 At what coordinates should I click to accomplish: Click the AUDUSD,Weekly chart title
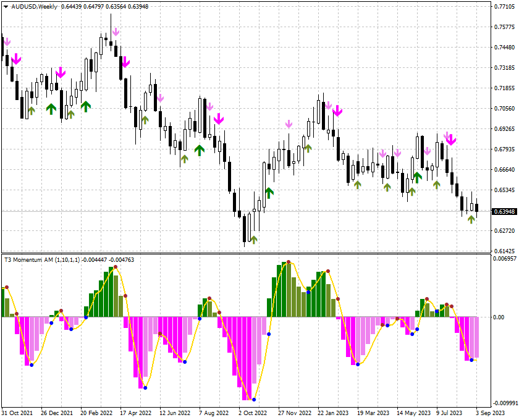point(34,7)
